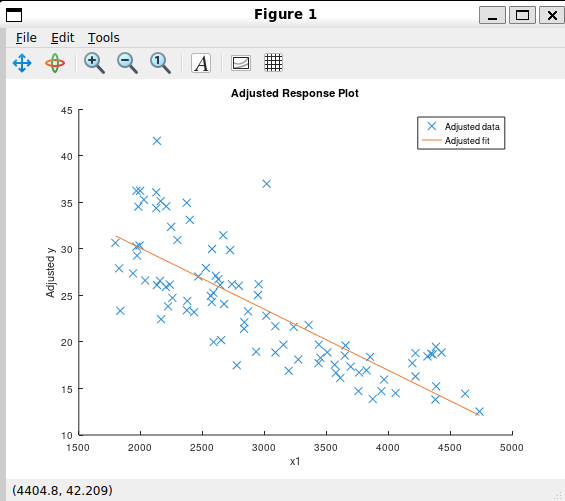The width and height of the screenshot is (565, 501).
Task: Select the Rotate tool icon
Action: [x=55, y=63]
